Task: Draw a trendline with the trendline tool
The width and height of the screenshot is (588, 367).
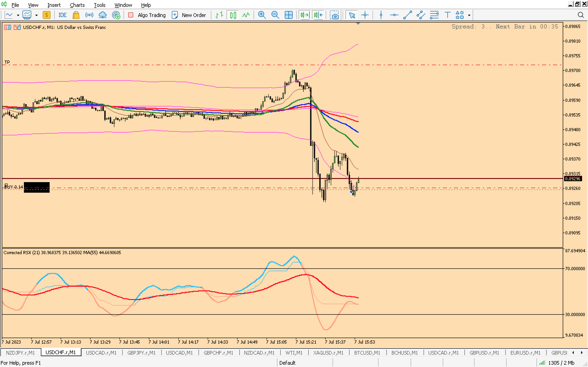Action: (407, 15)
